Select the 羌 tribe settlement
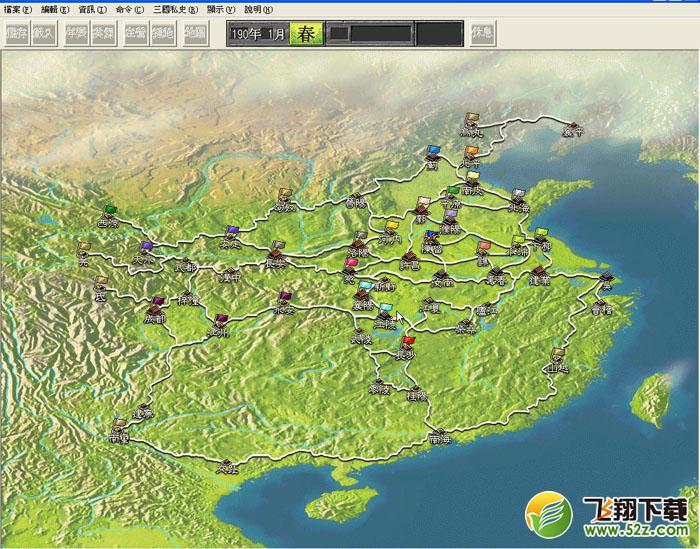Image resolution: width=700 pixels, height=549 pixels. (x=83, y=254)
